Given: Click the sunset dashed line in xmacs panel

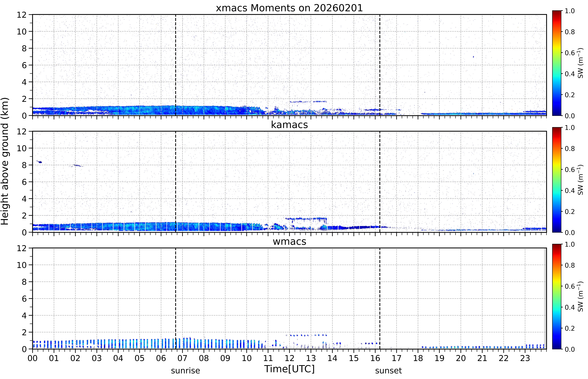Looking at the screenshot, I should pos(380,65).
